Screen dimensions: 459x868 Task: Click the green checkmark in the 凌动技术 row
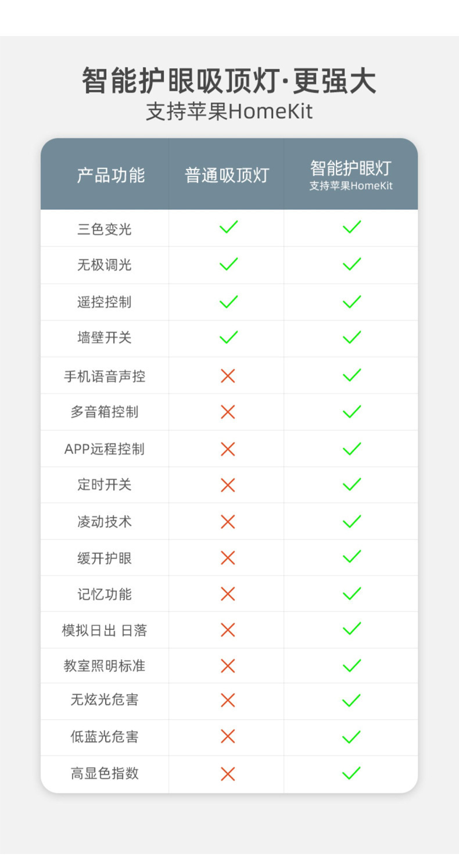click(352, 521)
